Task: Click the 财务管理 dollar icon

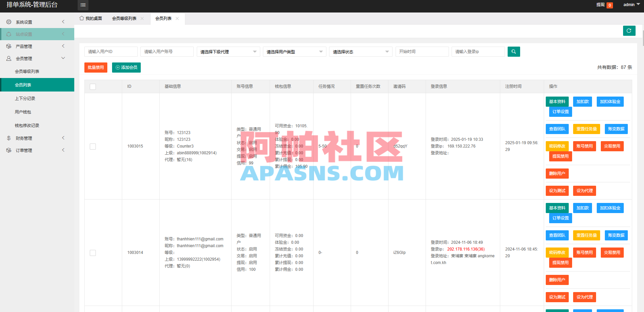Action: 9,138
